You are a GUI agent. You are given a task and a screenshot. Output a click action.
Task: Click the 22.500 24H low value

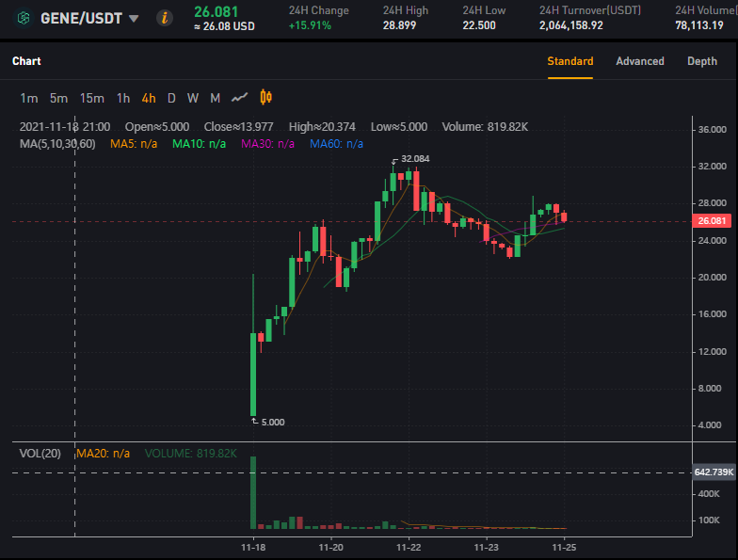click(478, 25)
